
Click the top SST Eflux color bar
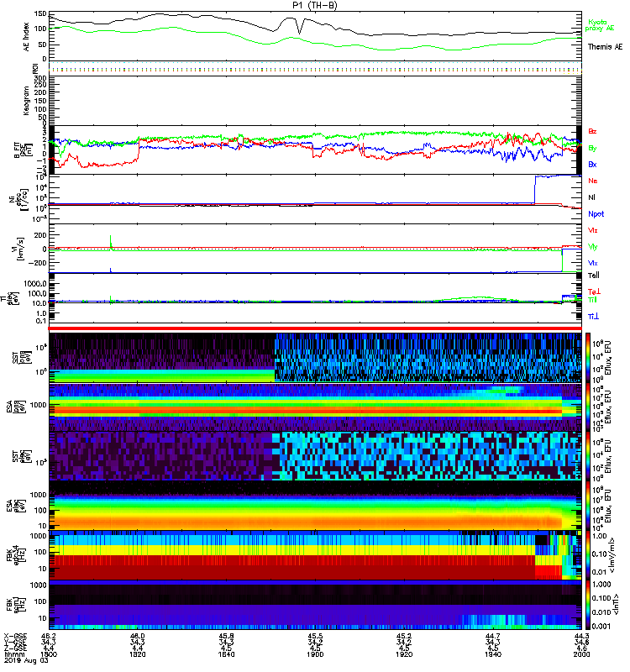coord(588,358)
